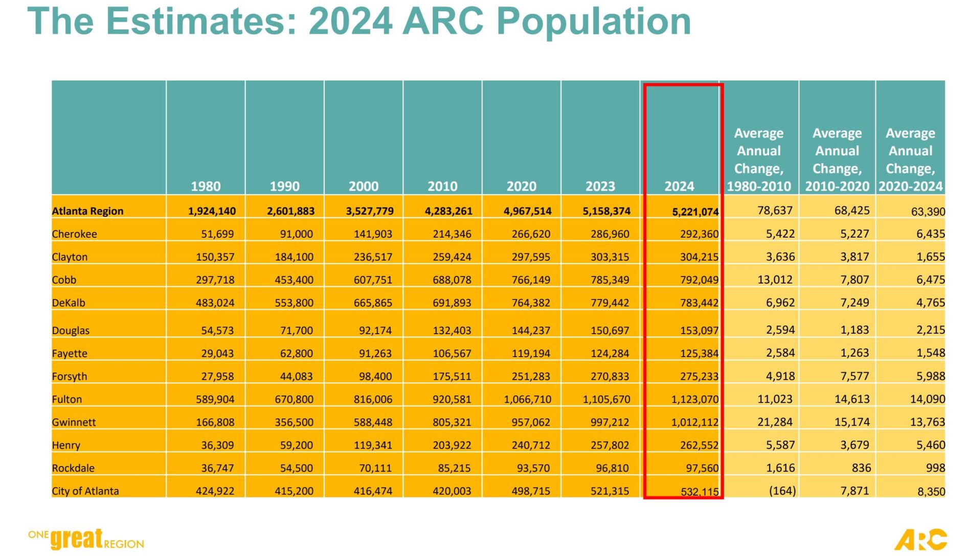Click the 1980 column header
Image resolution: width=967 pixels, height=560 pixels.
[x=206, y=188]
